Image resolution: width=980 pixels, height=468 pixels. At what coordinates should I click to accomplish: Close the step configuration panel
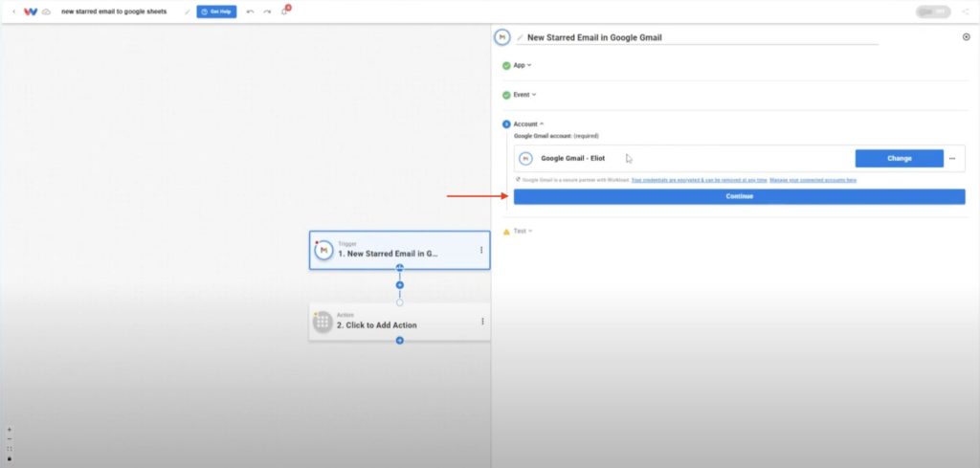point(967,37)
